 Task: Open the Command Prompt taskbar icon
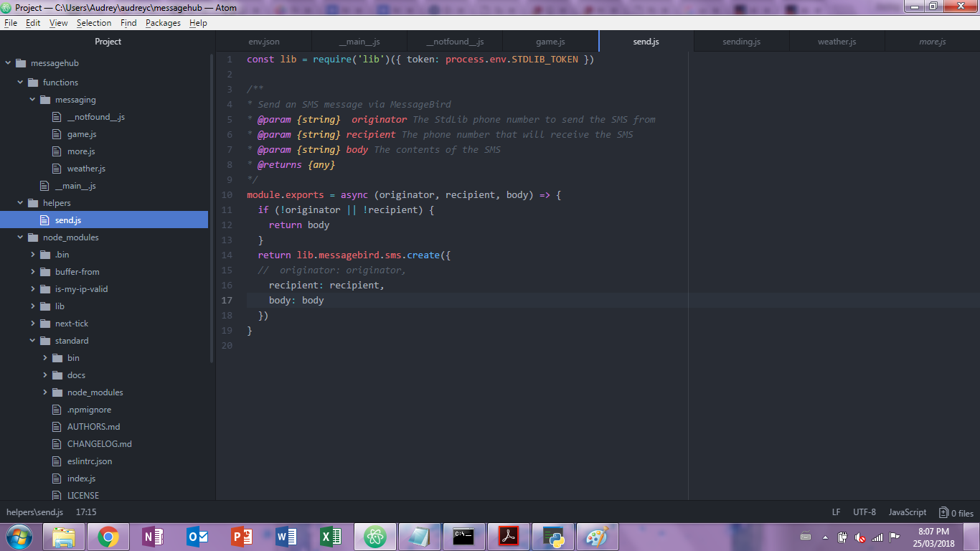pos(463,537)
